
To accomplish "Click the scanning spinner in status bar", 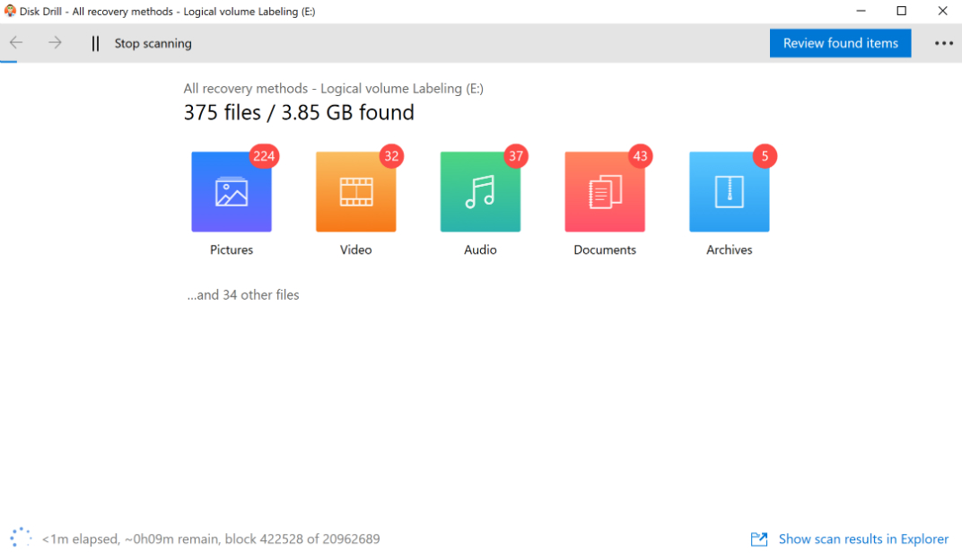I will click(x=21, y=538).
